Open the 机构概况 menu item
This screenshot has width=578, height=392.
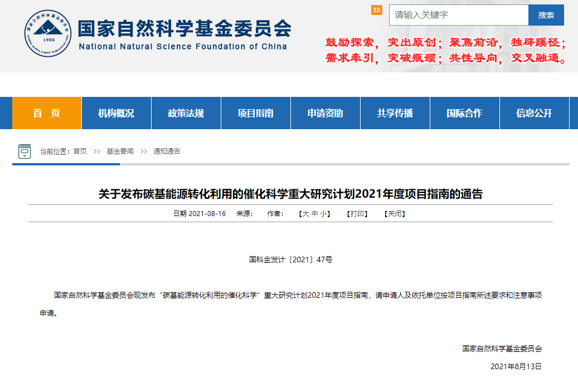116,113
